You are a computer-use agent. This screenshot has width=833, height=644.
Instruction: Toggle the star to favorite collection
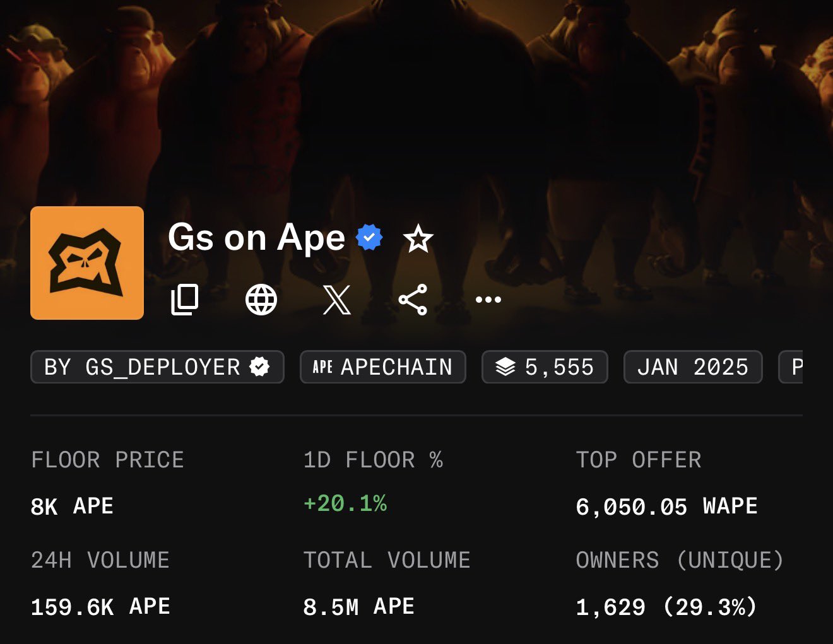point(418,239)
